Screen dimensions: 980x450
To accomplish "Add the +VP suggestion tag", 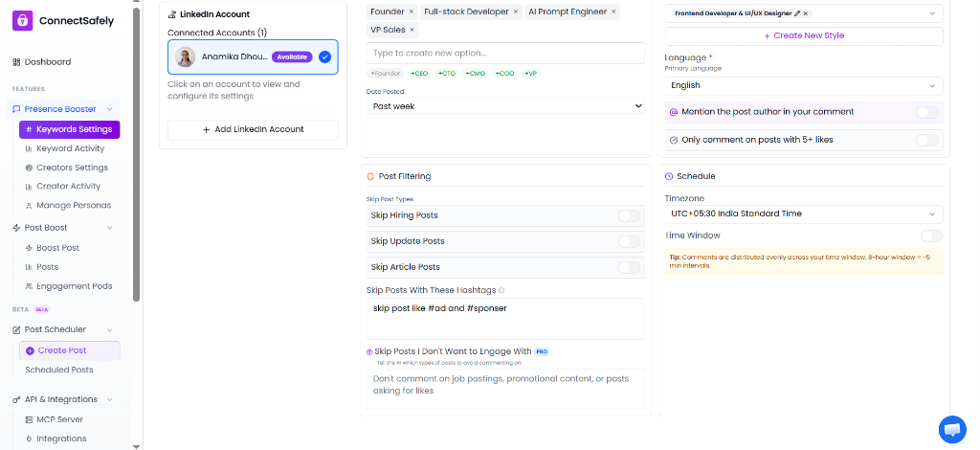I will (x=530, y=73).
